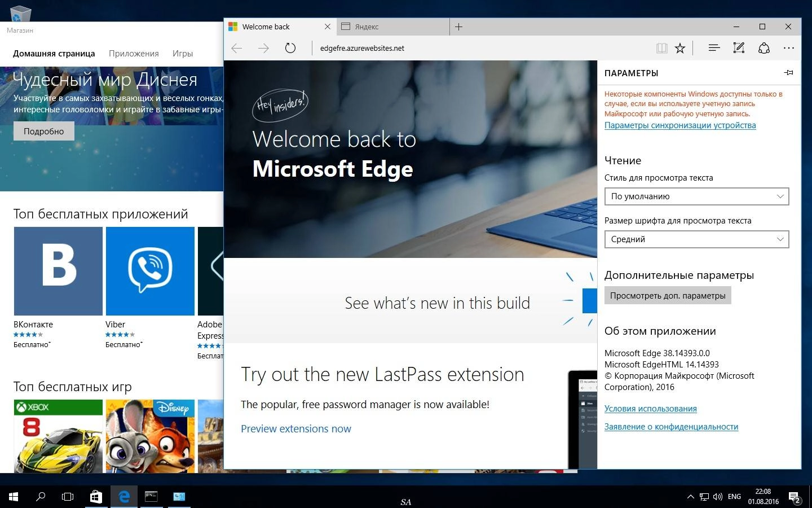Select the Welcome back tab
The height and width of the screenshot is (508, 812).
tap(280, 27)
